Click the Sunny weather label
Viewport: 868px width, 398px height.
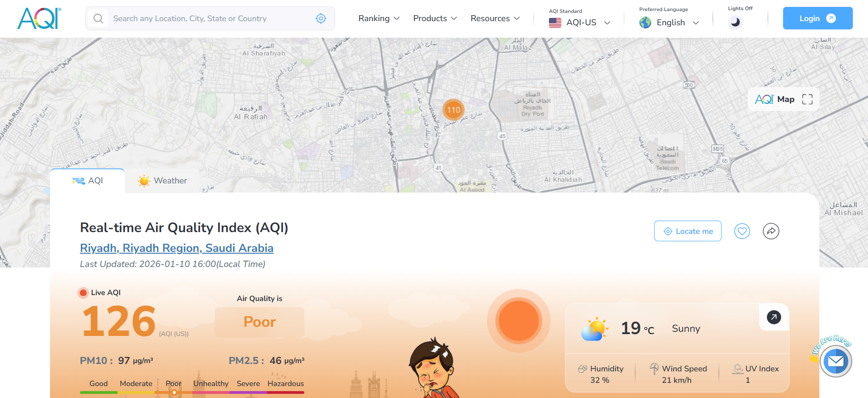[x=686, y=329]
